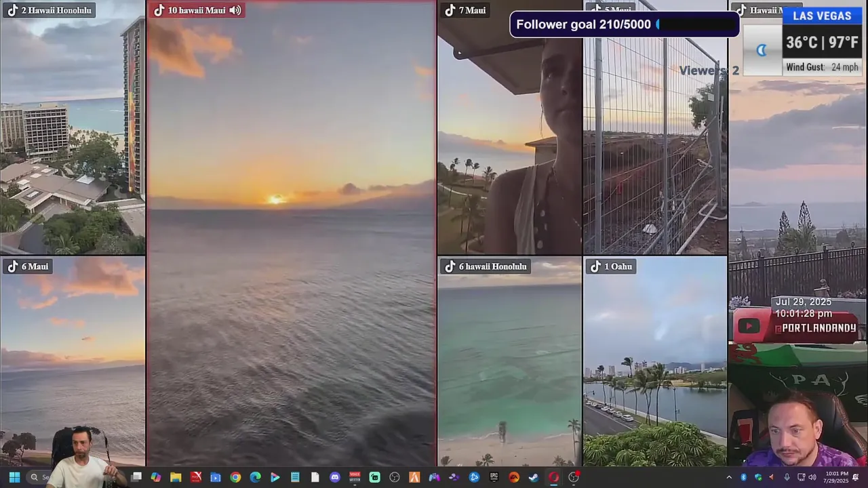Screen dimensions: 868x488
Task: Open the EA app from the taskbar
Action: pyautogui.click(x=514, y=477)
